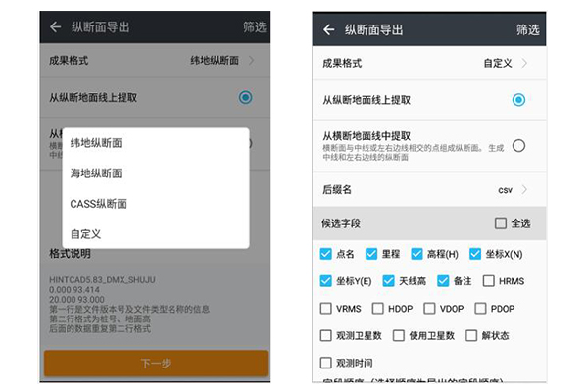Enable the HRMS checkbox
Image resolution: width=588 pixels, height=392 pixels.
click(x=484, y=281)
